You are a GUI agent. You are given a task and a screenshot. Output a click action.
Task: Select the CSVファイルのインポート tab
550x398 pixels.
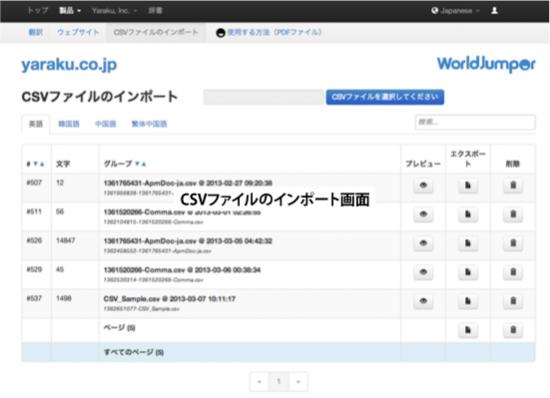156,32
